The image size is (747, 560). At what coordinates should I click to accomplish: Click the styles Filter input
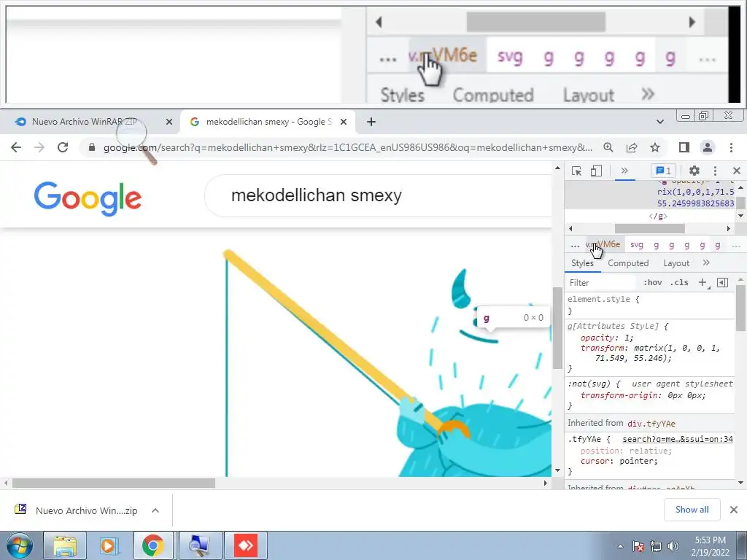click(x=601, y=282)
